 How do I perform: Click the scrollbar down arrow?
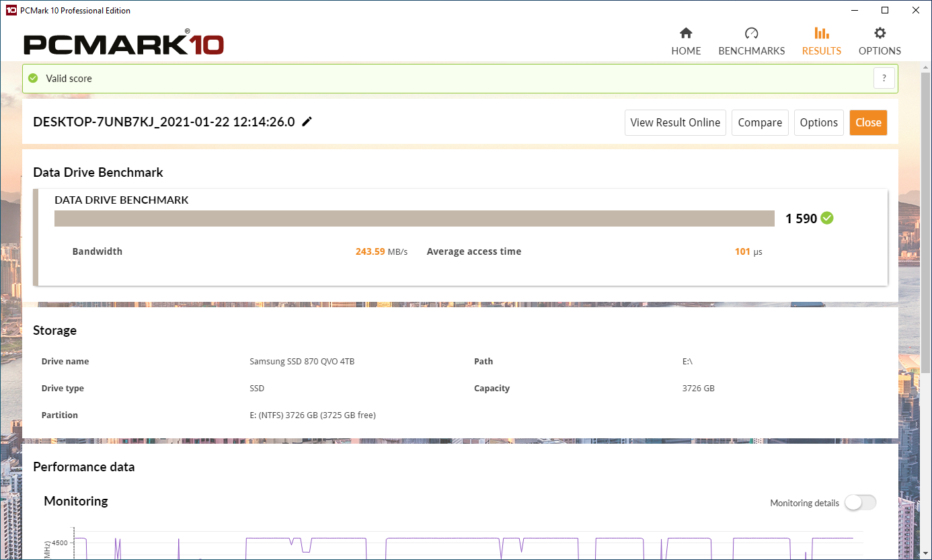coord(926,554)
